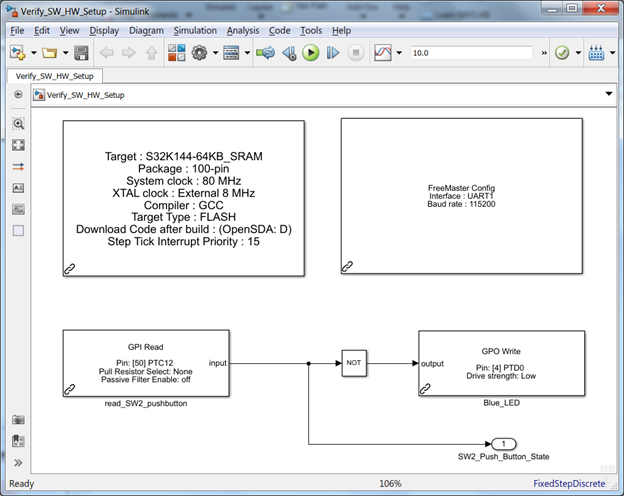The width and height of the screenshot is (624, 496).
Task: Open the Simulation Data Inspector icon
Action: point(383,53)
